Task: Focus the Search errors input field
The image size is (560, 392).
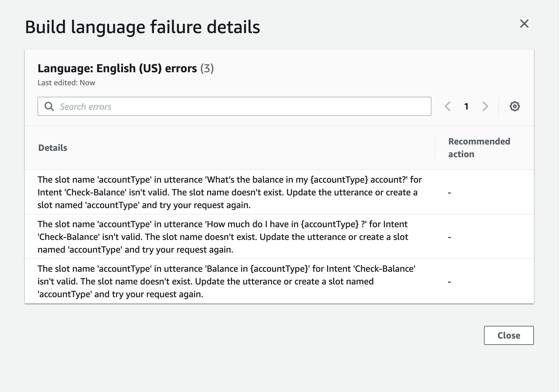Action: coord(242,106)
